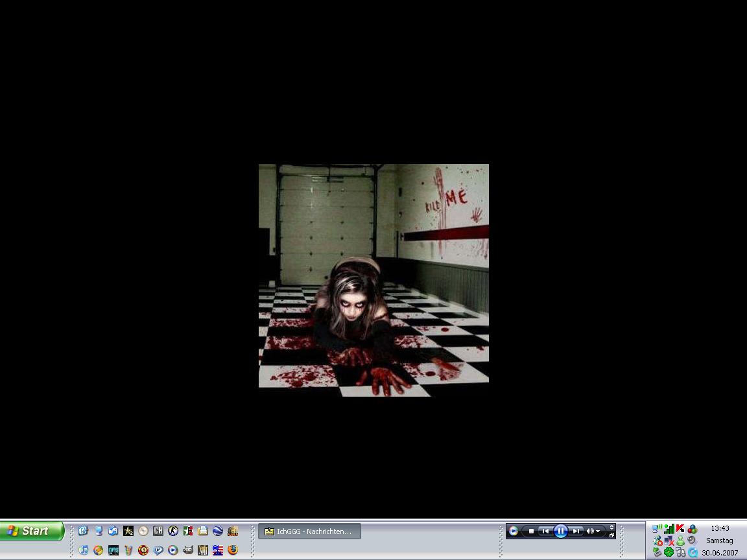Screen dimensions: 747x560
Task: Launch Google Earth from quick launch
Action: (x=218, y=531)
